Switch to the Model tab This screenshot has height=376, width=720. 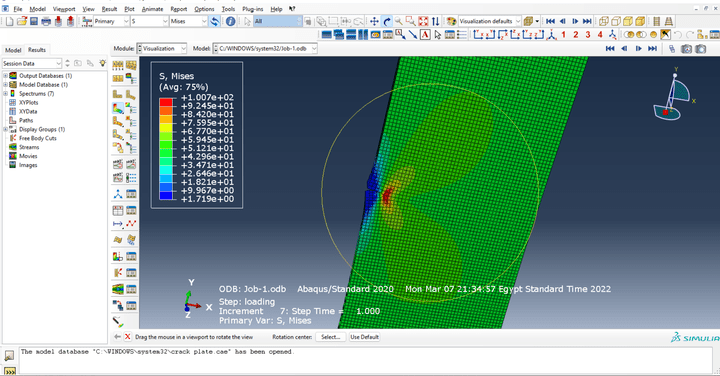[13, 50]
